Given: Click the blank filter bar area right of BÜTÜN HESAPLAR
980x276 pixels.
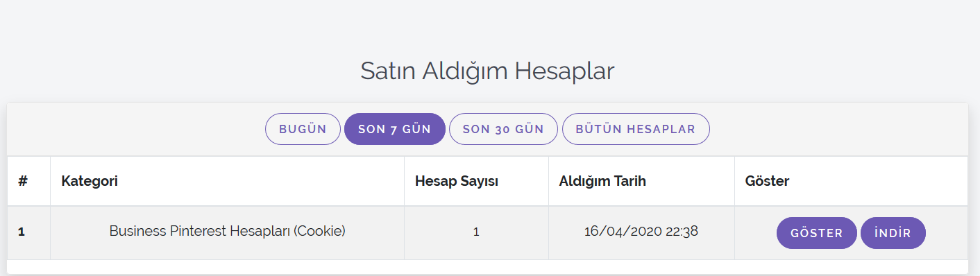Looking at the screenshot, I should (838, 129).
